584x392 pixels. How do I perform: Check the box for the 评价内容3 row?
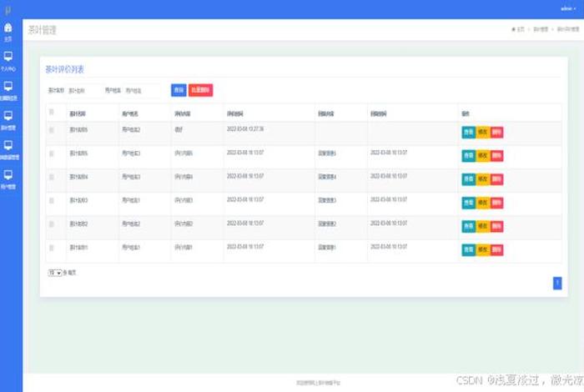pyautogui.click(x=52, y=201)
